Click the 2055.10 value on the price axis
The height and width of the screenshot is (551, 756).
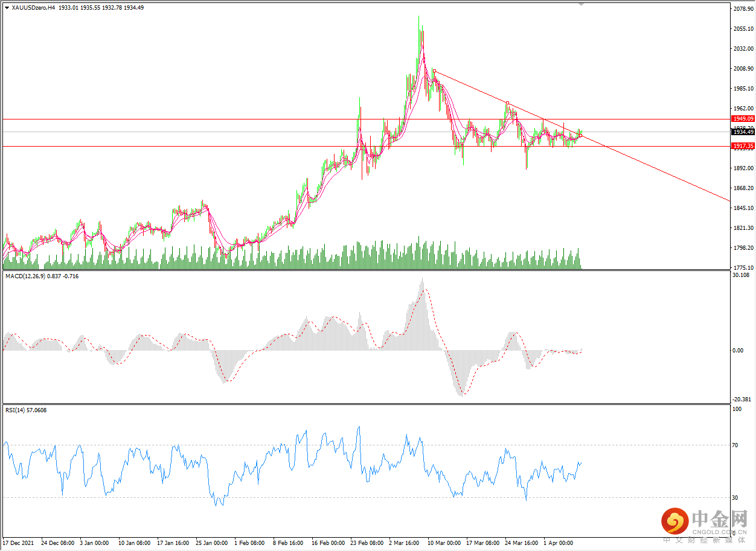(x=743, y=29)
